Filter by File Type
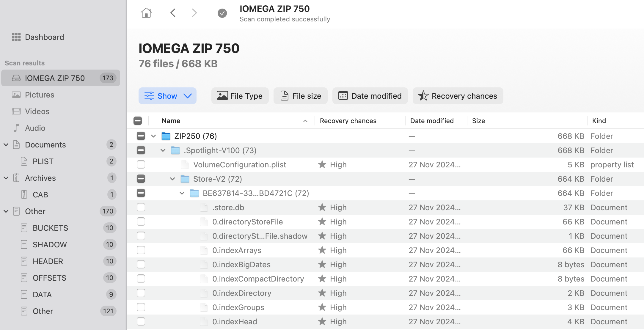Image resolution: width=644 pixels, height=330 pixels. 240,96
